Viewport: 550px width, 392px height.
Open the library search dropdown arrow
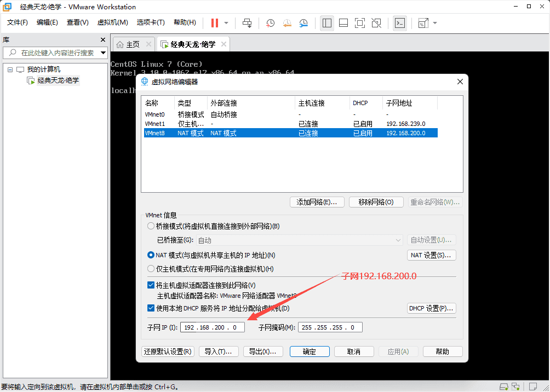pyautogui.click(x=101, y=53)
